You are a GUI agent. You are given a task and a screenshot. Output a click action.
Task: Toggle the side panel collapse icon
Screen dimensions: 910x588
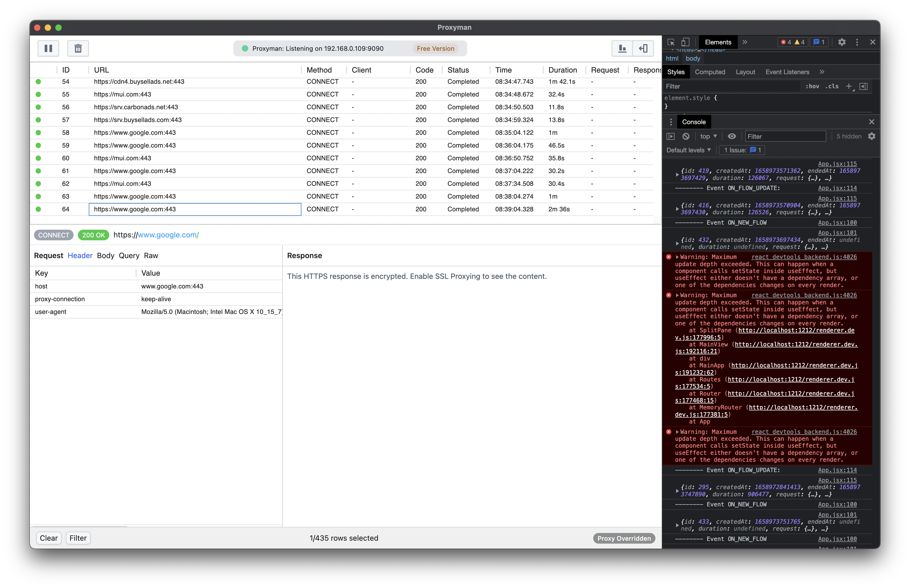click(x=643, y=48)
